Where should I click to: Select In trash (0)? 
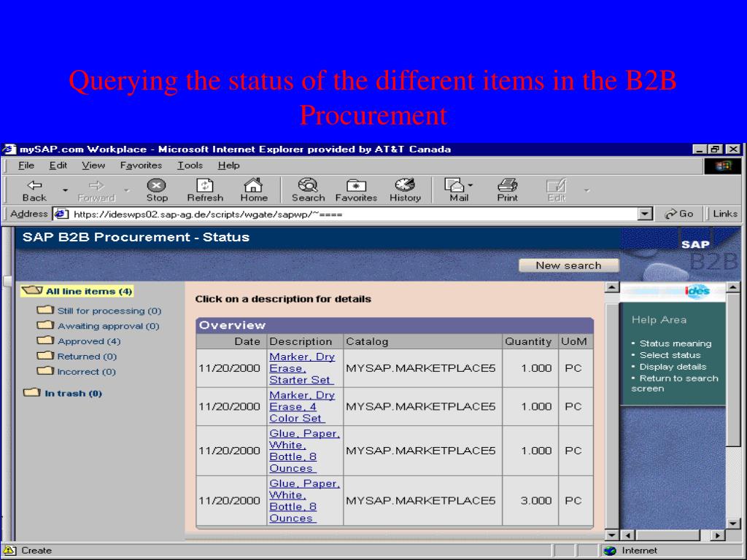(74, 393)
